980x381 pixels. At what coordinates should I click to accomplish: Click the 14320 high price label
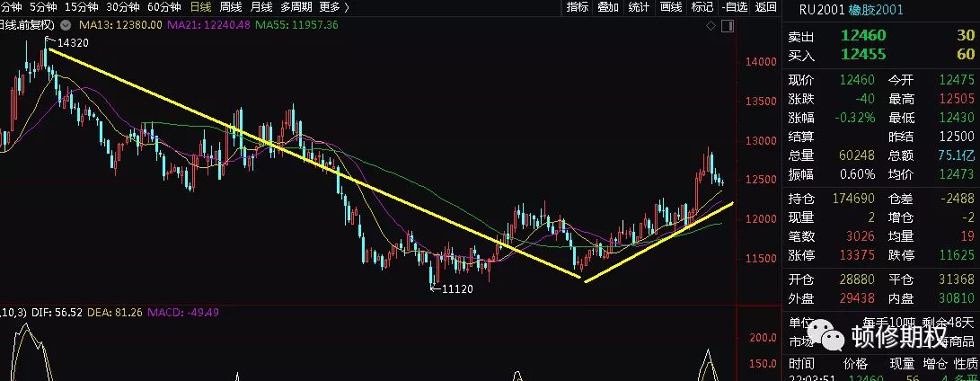click(x=73, y=43)
